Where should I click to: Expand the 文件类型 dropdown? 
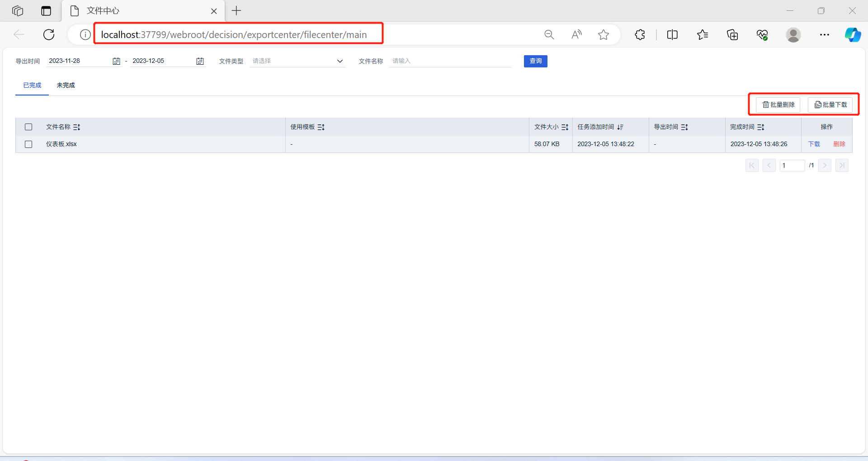(297, 61)
